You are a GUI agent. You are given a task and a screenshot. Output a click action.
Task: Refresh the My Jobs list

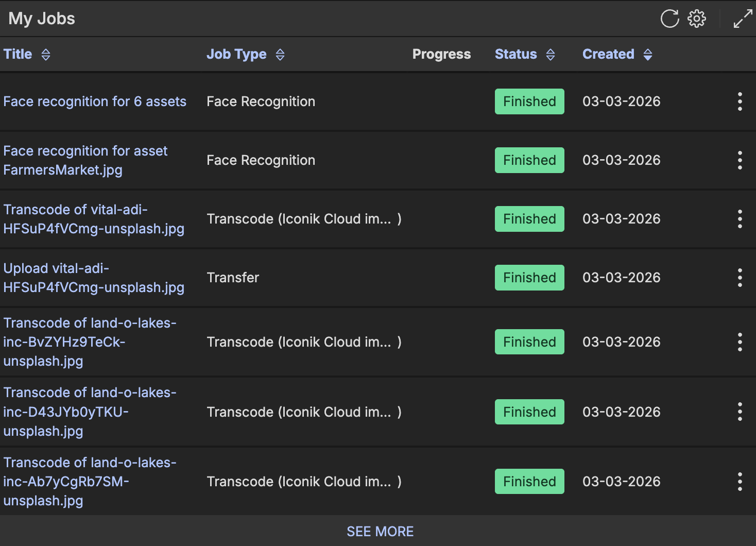(669, 19)
